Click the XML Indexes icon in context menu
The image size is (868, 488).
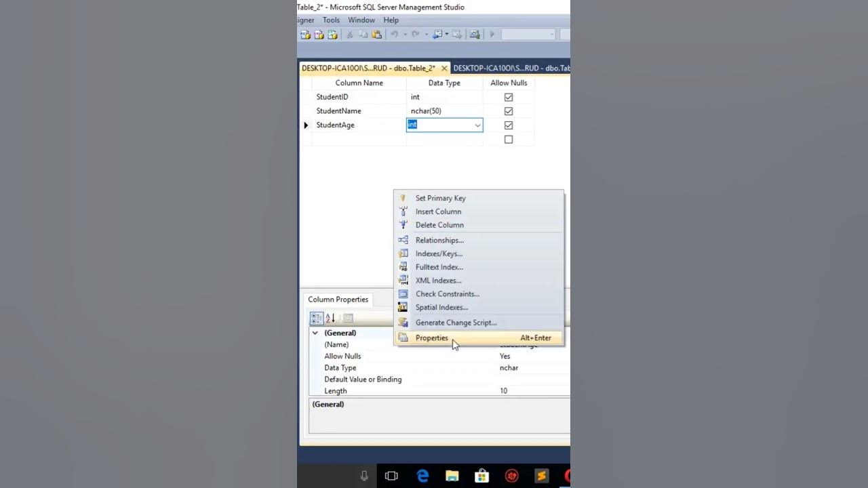point(403,280)
